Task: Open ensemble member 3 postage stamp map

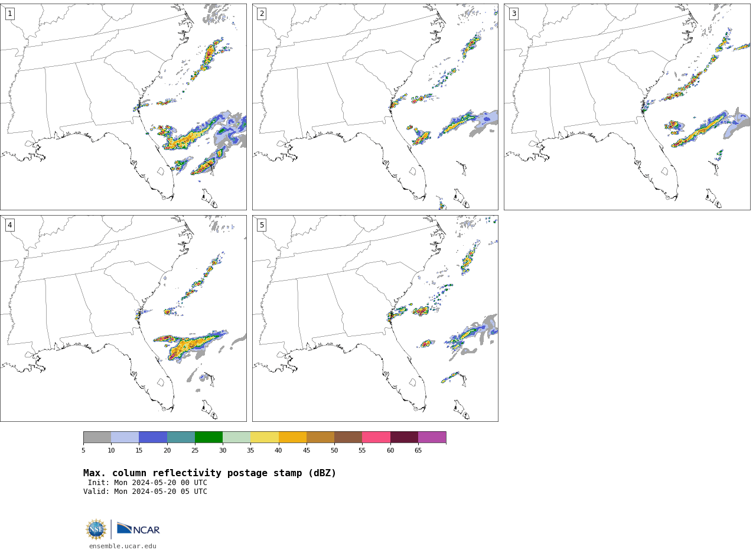Action: (x=627, y=106)
